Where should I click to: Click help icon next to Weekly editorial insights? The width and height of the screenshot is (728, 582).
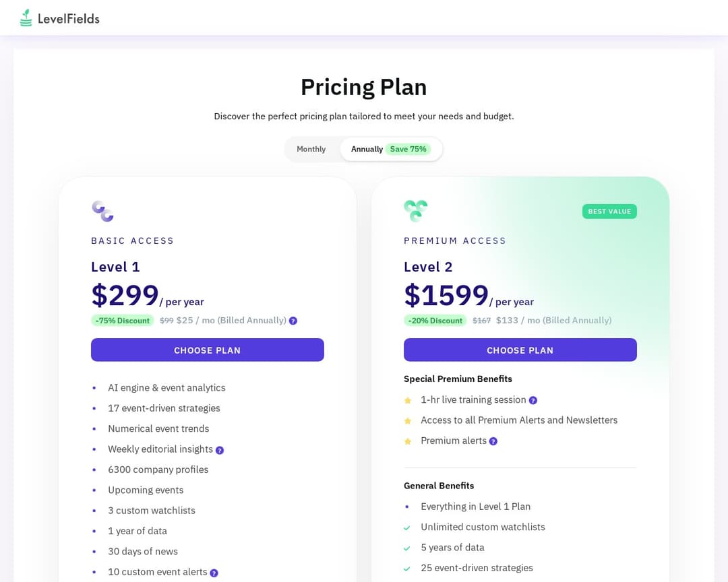click(x=220, y=450)
